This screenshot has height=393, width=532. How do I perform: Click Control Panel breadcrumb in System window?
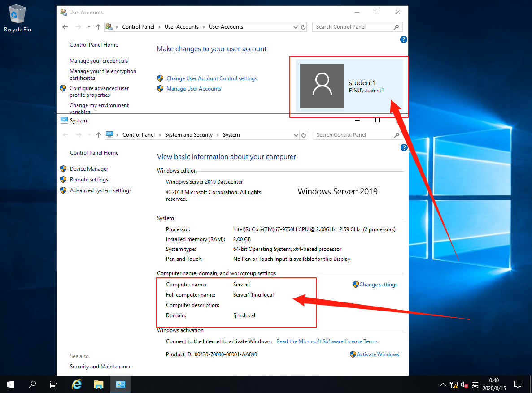click(139, 135)
